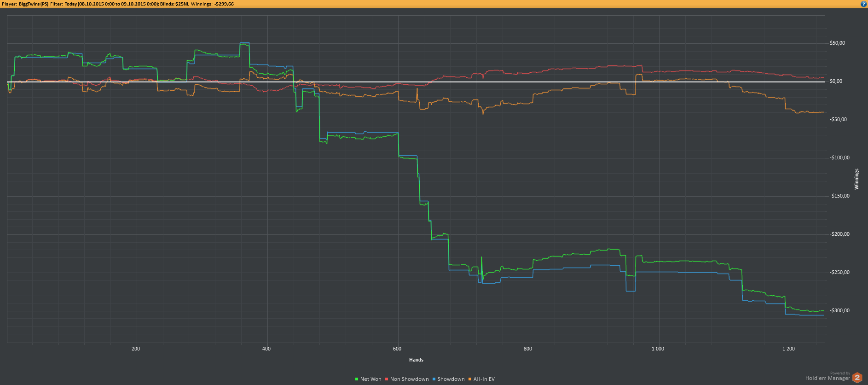Image resolution: width=868 pixels, height=385 pixels.
Task: Open the blue help question mark icon
Action: coord(863,4)
